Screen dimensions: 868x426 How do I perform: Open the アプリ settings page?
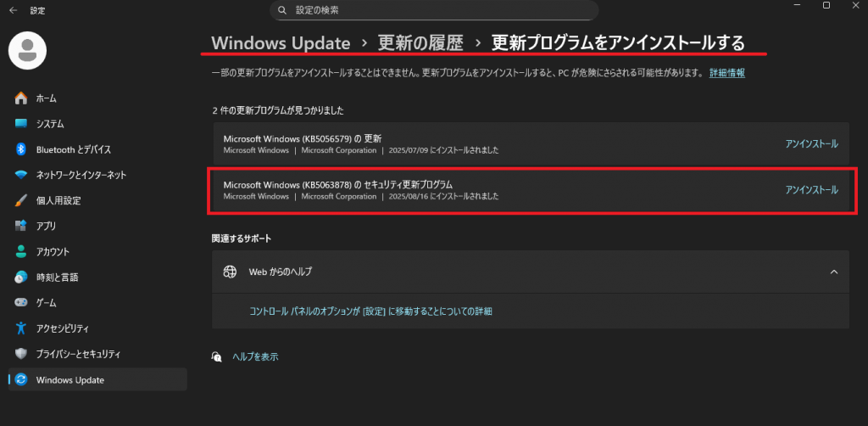[97, 226]
